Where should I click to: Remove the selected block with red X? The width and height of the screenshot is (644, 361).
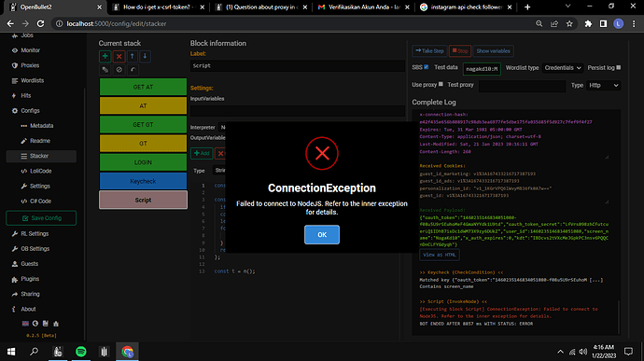click(119, 56)
